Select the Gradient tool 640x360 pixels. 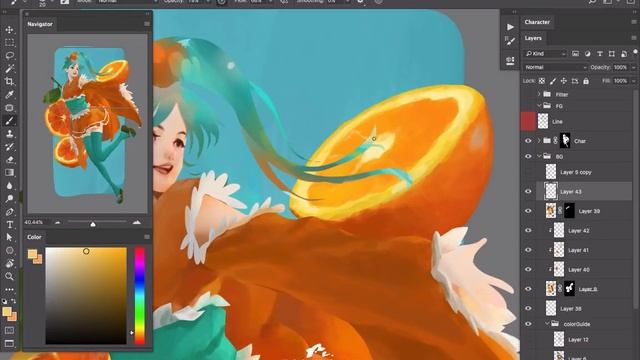[x=9, y=173]
